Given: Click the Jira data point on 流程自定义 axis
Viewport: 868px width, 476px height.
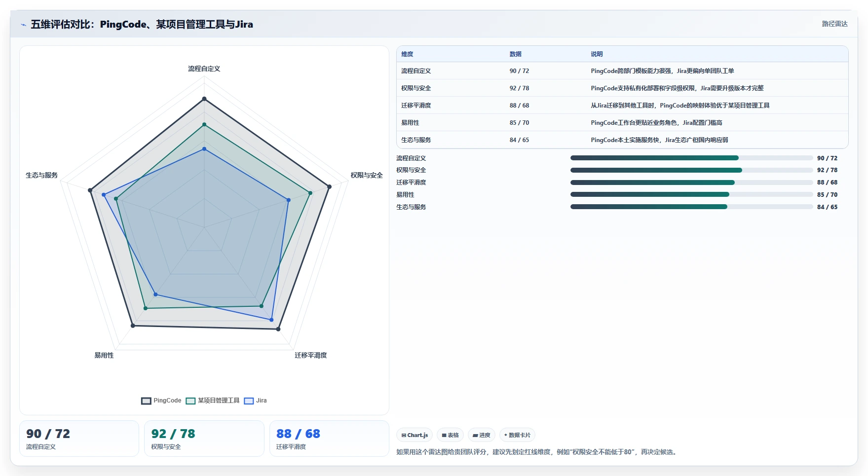Looking at the screenshot, I should point(204,148).
